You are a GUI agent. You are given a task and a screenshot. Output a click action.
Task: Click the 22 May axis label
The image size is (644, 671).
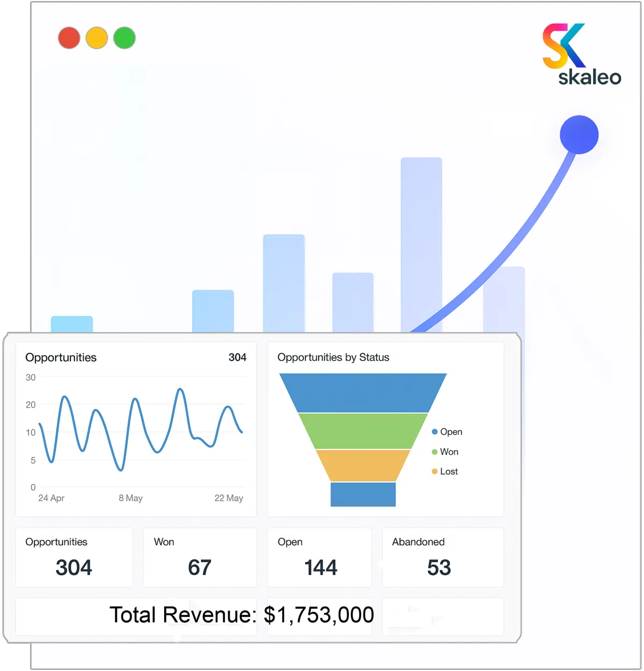229,498
